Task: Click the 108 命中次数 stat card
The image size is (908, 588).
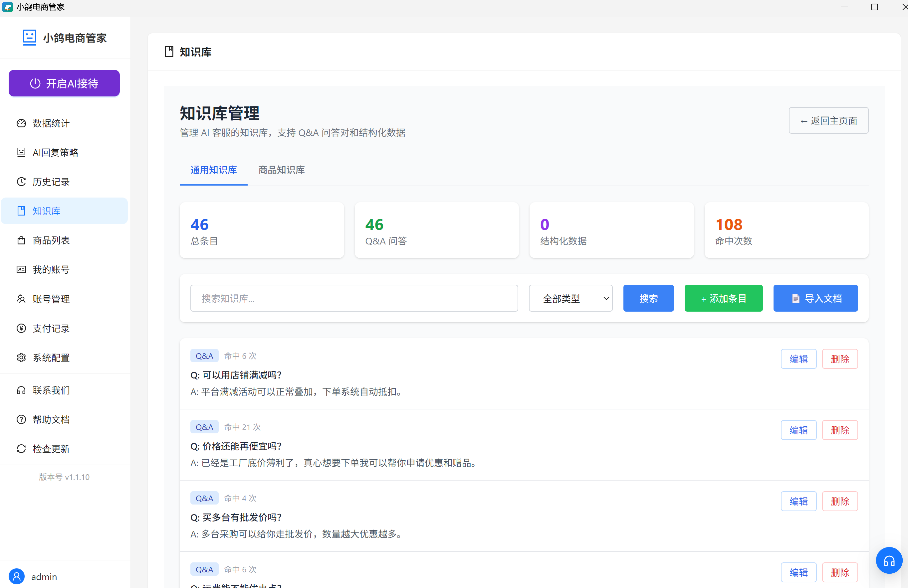Action: [x=786, y=230]
